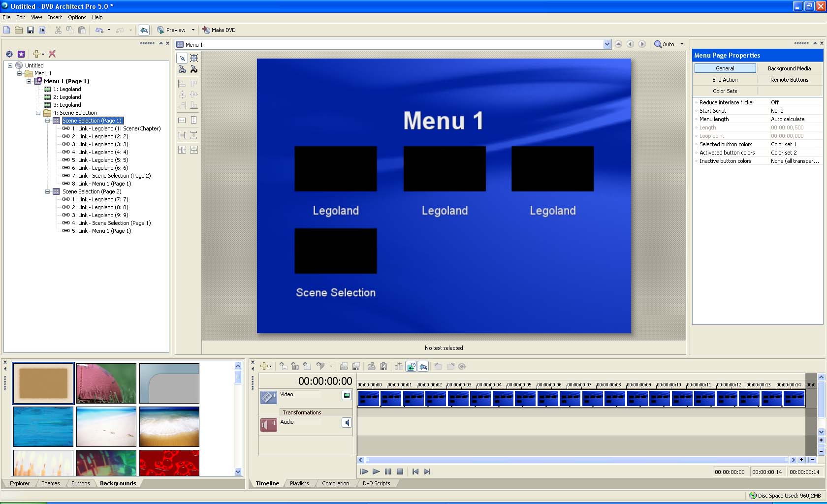The height and width of the screenshot is (504, 827).
Task: Open the Options menu
Action: pos(77,17)
